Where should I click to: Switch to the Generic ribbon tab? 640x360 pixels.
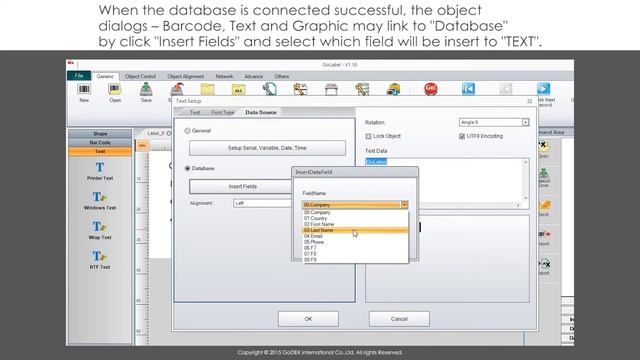pyautogui.click(x=105, y=76)
